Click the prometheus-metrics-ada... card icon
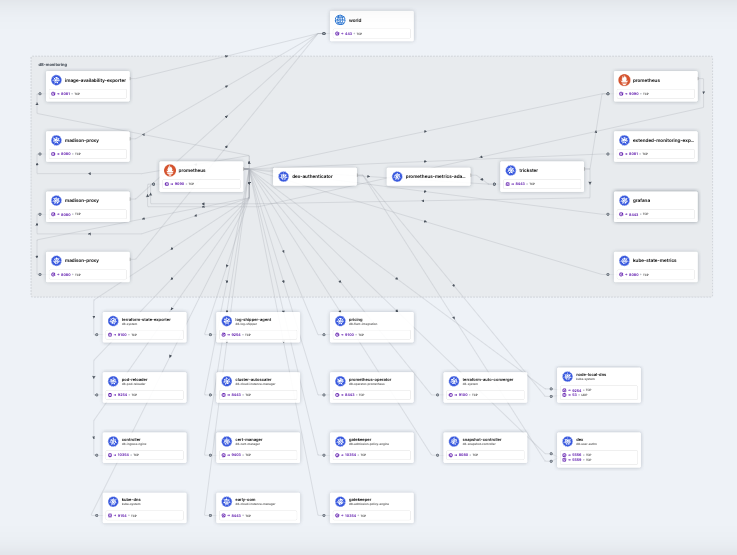The image size is (737, 555). (397, 176)
